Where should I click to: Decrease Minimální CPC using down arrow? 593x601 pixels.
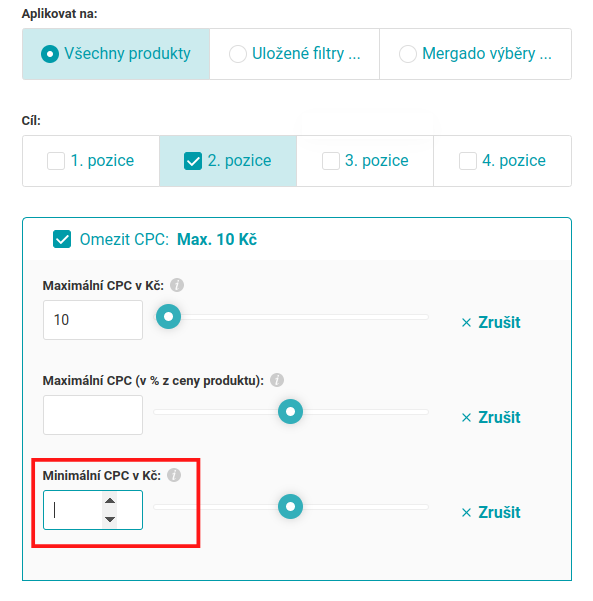110,519
